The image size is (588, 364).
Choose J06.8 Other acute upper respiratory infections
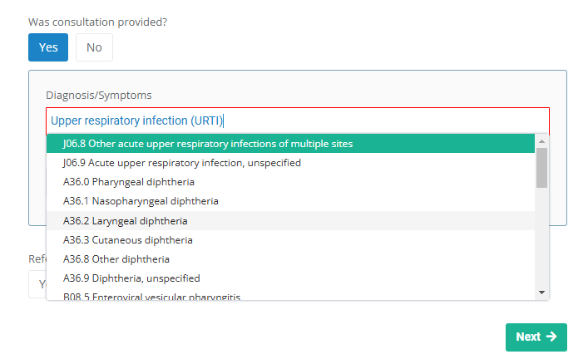[x=208, y=144]
